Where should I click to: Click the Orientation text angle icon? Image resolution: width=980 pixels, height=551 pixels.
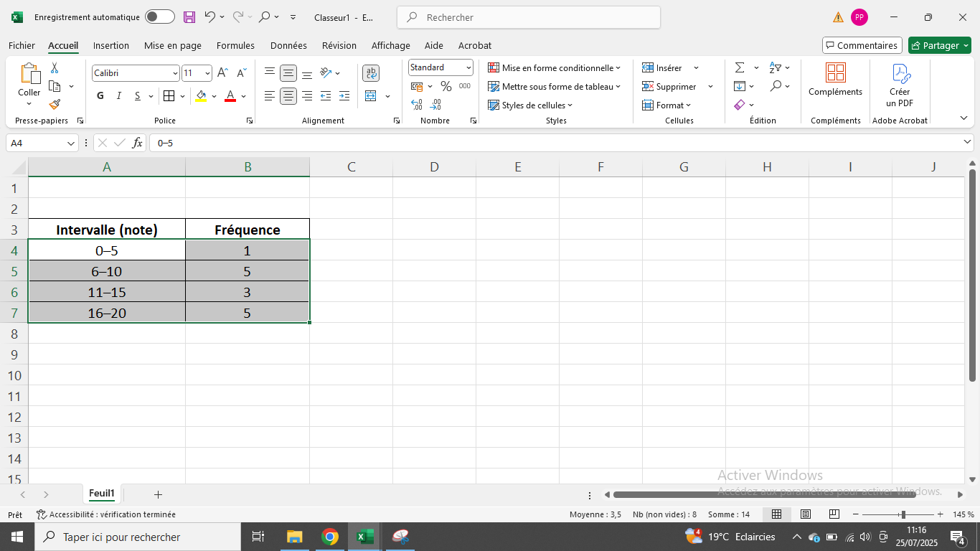coord(326,73)
